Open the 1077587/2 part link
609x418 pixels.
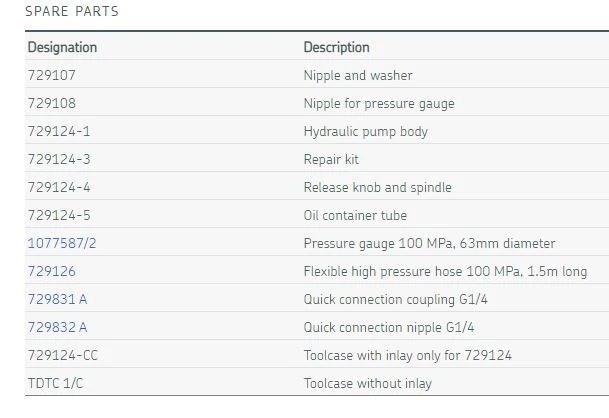pyautogui.click(x=62, y=243)
